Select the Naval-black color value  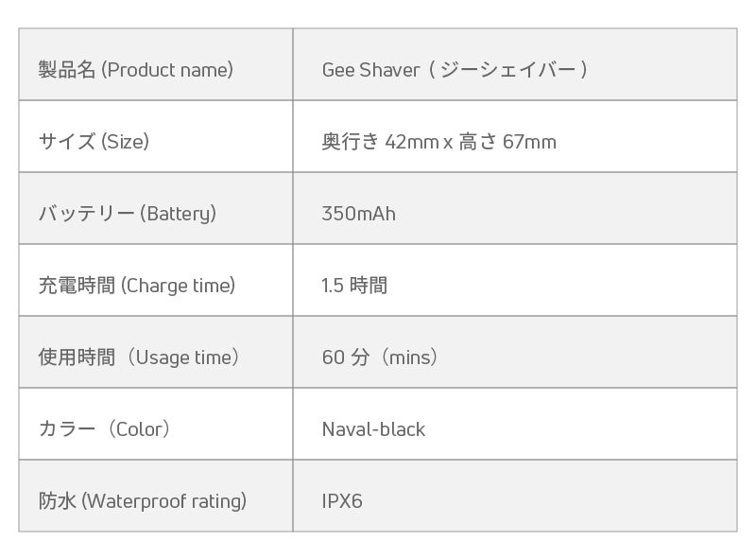click(373, 429)
